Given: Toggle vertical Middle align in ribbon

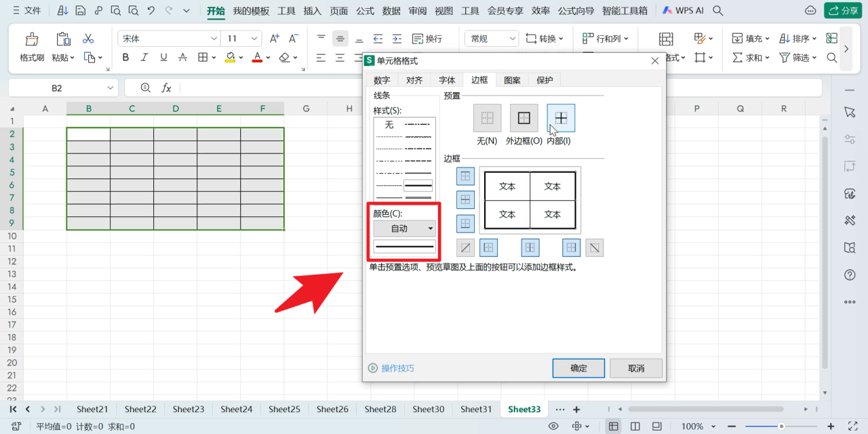Looking at the screenshot, I should [340, 39].
